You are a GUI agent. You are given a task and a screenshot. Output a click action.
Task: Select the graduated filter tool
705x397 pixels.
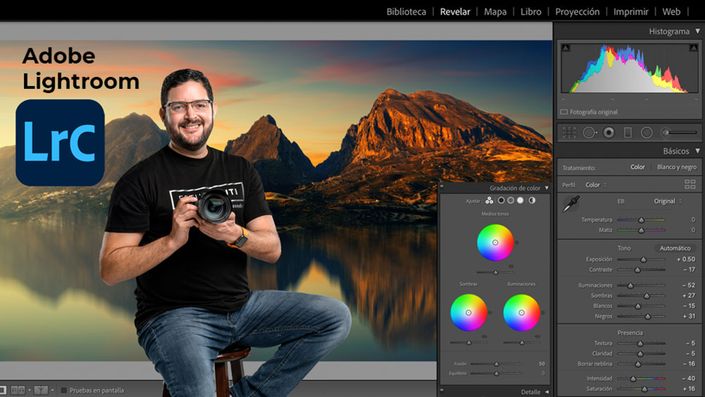pos(628,133)
